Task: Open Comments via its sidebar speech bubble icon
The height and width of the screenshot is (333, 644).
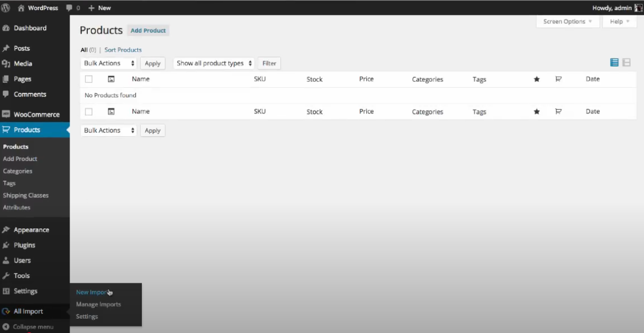Action: click(x=6, y=94)
